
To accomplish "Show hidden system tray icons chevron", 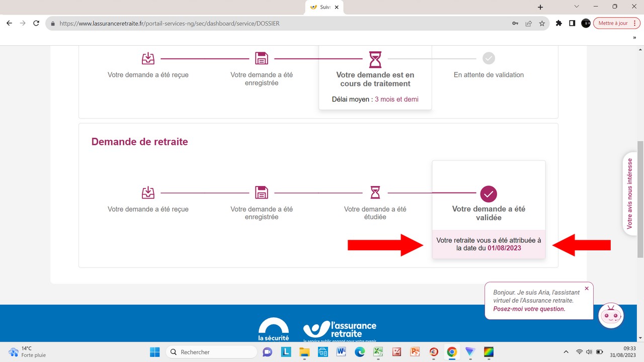I will (566, 352).
